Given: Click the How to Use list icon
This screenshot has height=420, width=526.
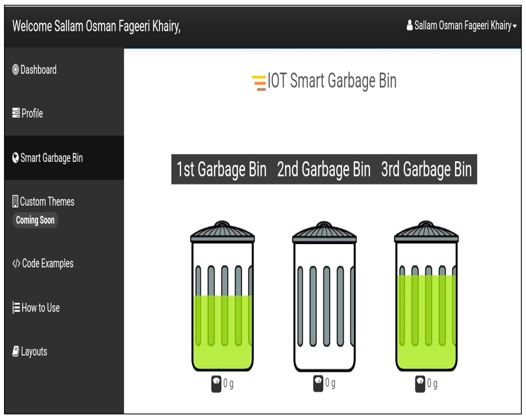Looking at the screenshot, I should tap(16, 307).
